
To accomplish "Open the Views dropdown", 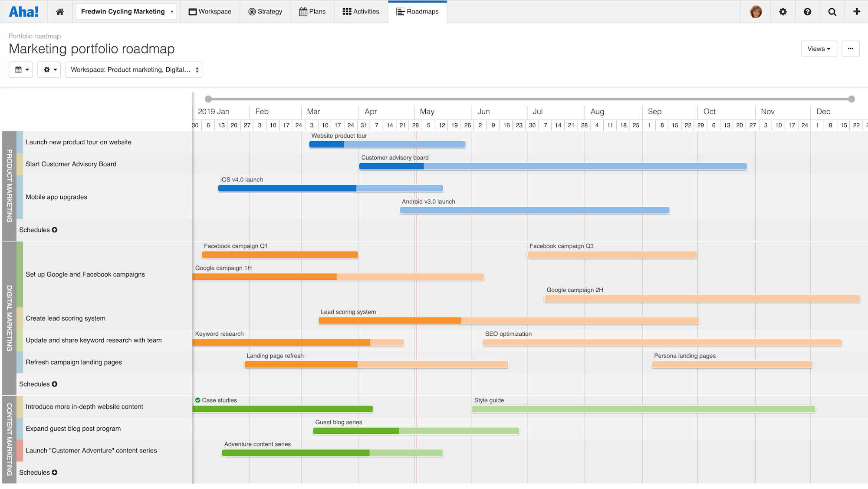I will [x=818, y=49].
